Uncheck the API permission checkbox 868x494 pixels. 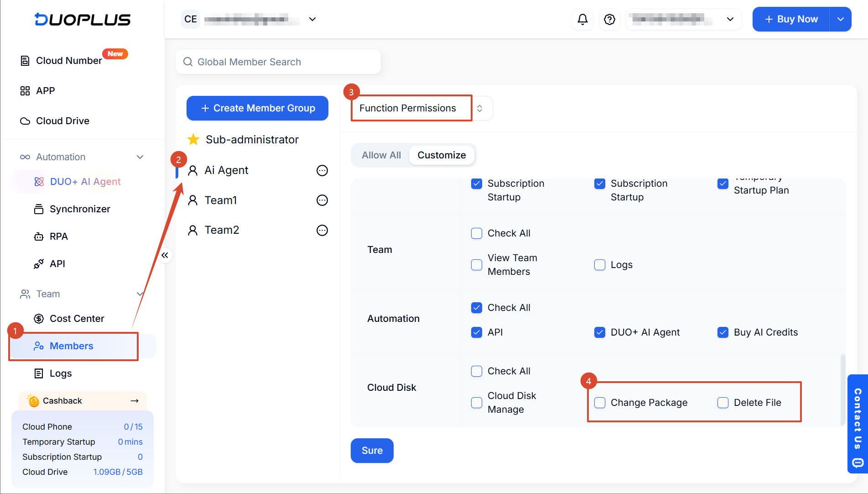click(477, 332)
